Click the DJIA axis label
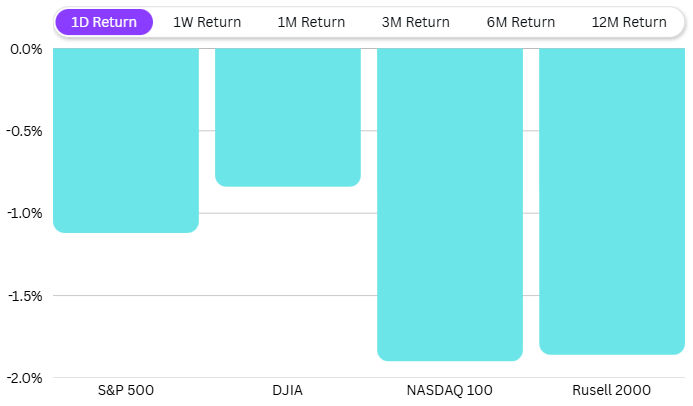This screenshot has width=693, height=406. pyautogui.click(x=288, y=390)
